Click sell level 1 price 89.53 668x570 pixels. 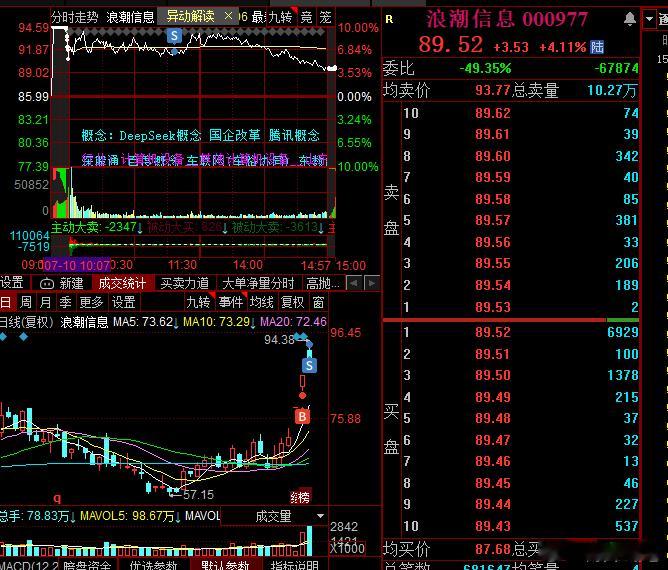tap(493, 307)
